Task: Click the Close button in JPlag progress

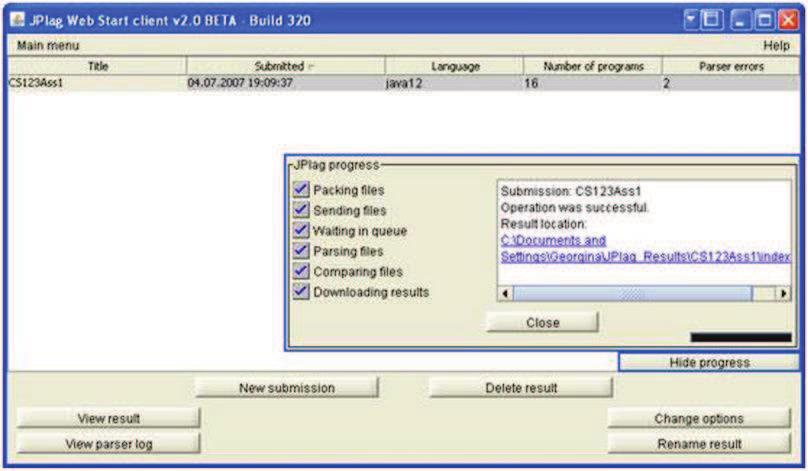Action: pos(543,322)
